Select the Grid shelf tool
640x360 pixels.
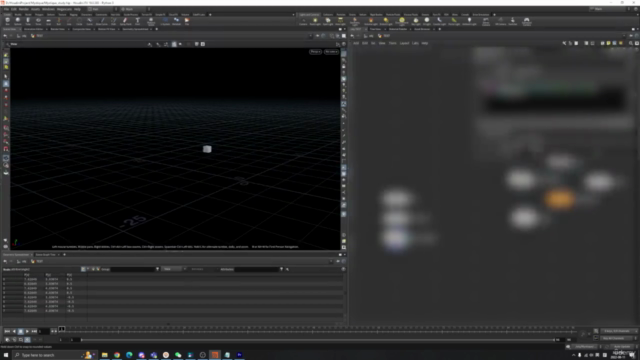[48, 21]
